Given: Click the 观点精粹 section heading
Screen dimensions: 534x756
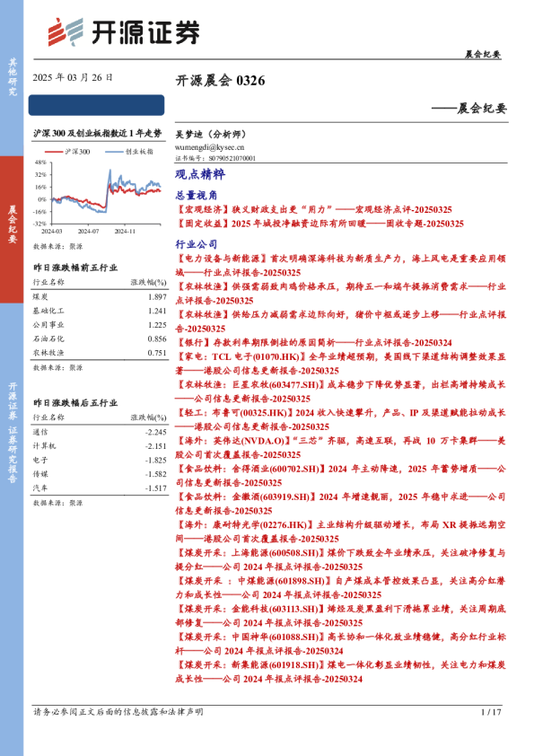Looking at the screenshot, I should coord(200,174).
